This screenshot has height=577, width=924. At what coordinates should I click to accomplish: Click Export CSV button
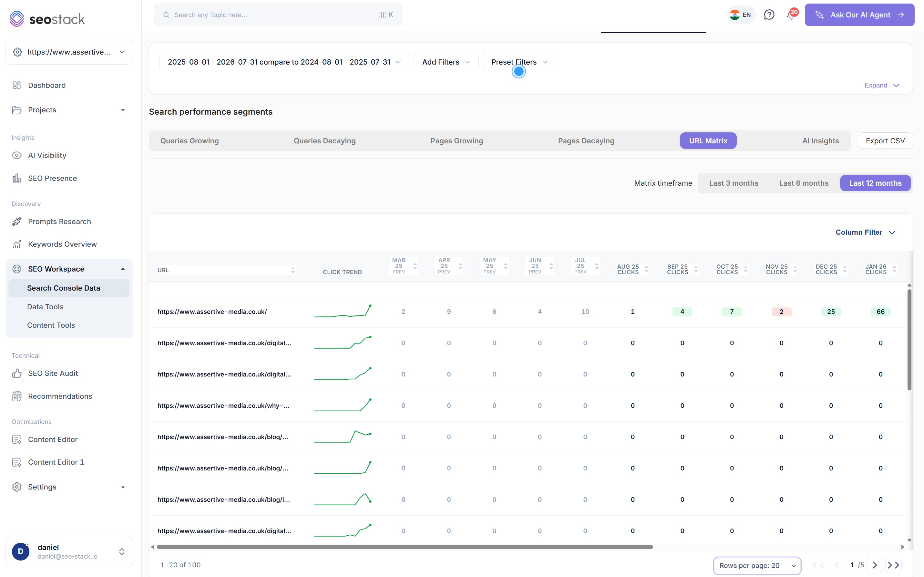[x=885, y=141]
